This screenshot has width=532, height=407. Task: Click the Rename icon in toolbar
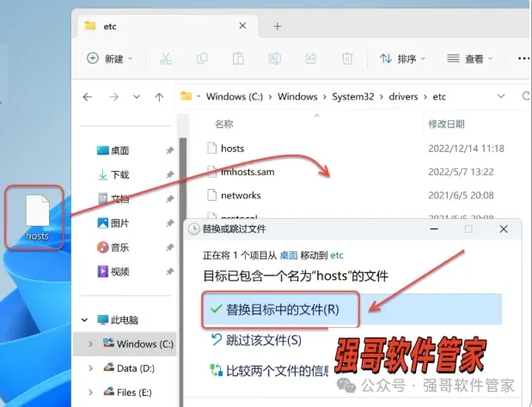click(274, 58)
